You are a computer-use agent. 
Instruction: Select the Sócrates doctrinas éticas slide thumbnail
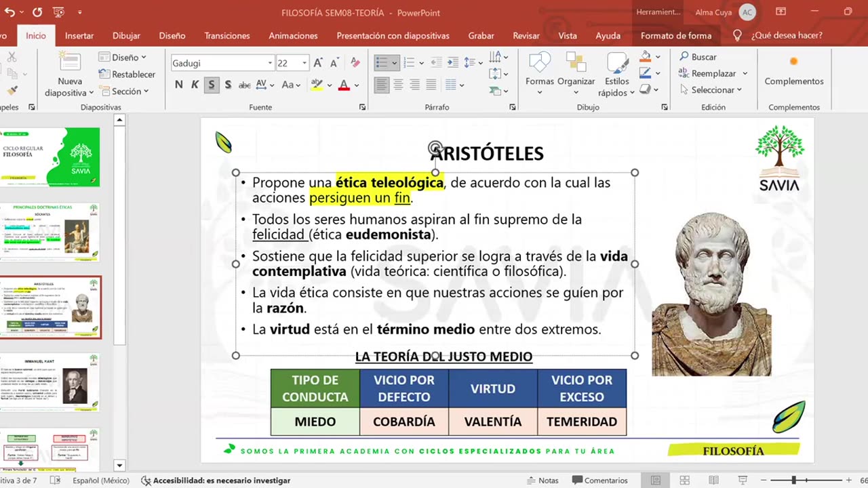point(51,232)
